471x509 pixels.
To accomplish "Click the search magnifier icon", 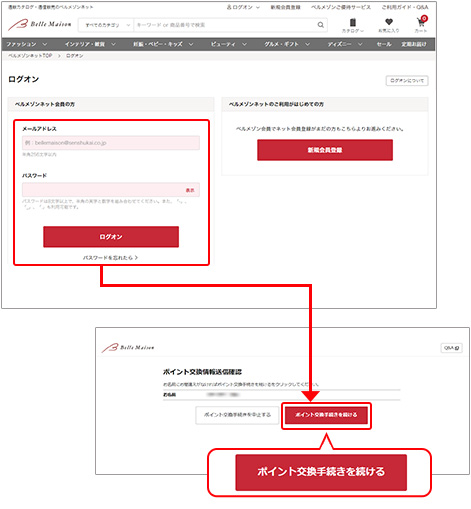I will point(320,25).
